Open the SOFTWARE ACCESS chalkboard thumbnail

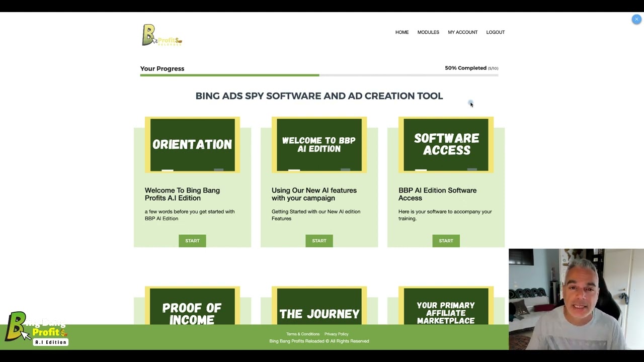coord(446,145)
